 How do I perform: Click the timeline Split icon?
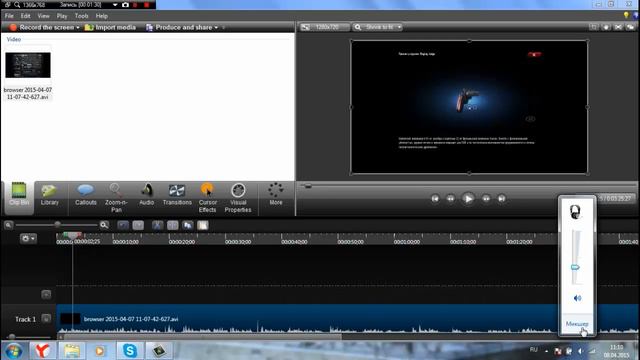coord(173,225)
